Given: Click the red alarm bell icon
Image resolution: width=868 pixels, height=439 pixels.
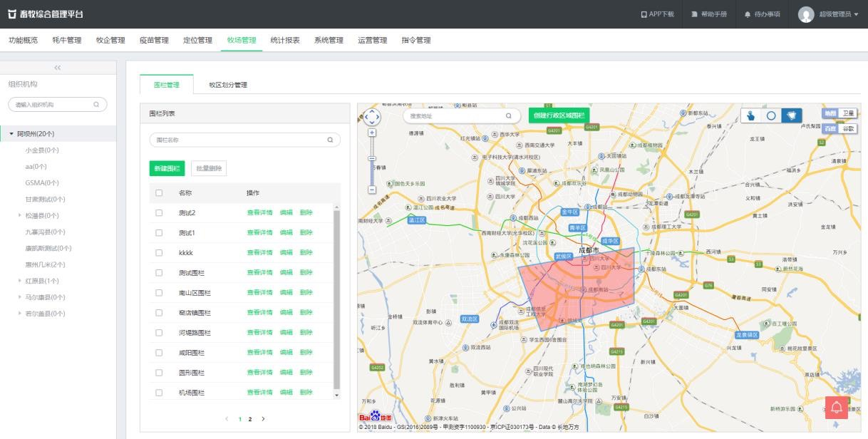Looking at the screenshot, I should pos(836,407).
